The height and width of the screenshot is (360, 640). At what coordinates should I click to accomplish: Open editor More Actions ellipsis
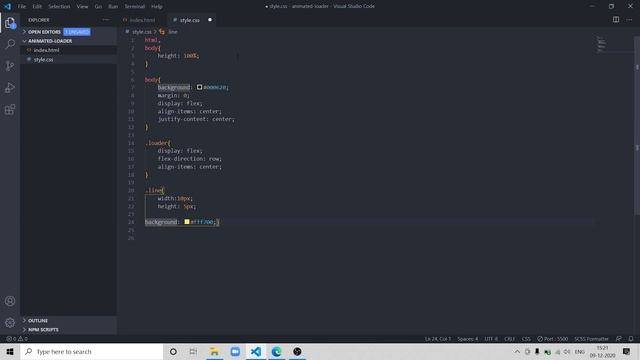click(x=629, y=20)
